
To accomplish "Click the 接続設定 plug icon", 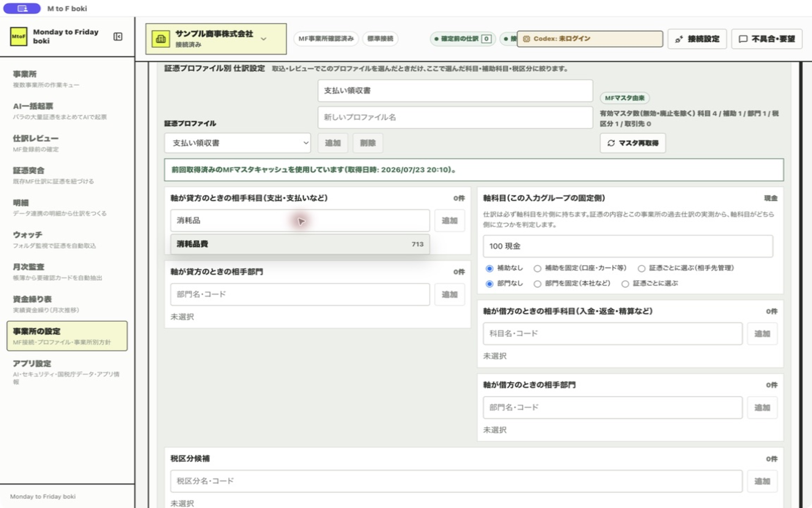I will [x=679, y=39].
